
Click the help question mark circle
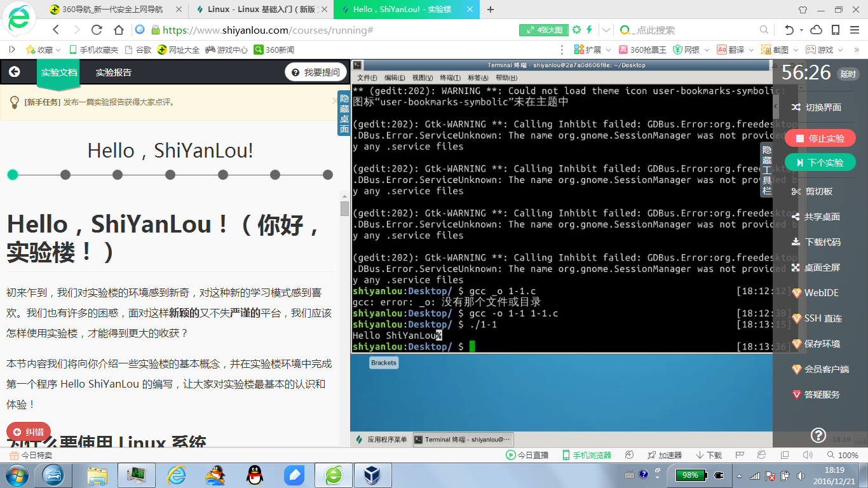pos(818,435)
